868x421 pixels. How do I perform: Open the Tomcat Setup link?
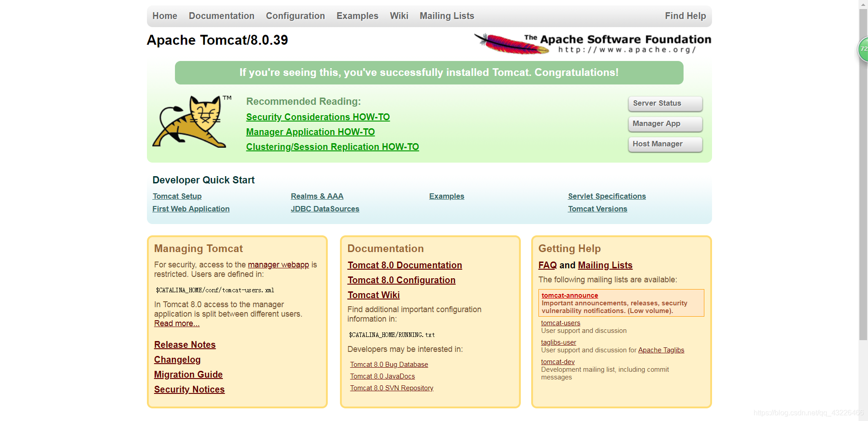tap(177, 196)
